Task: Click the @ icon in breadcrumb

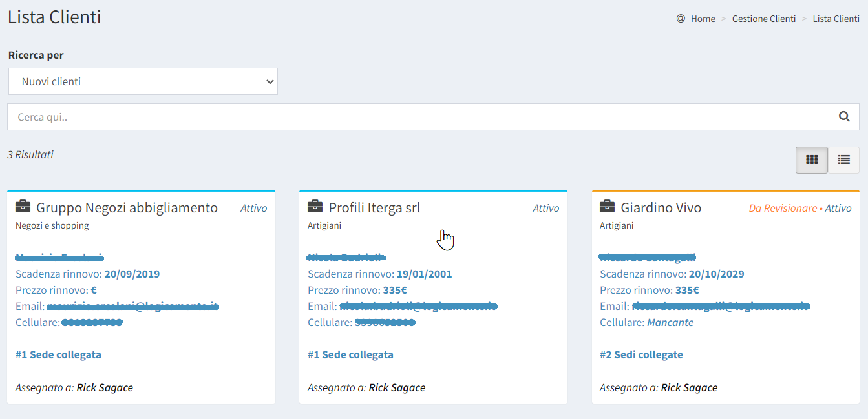Action: [681, 19]
